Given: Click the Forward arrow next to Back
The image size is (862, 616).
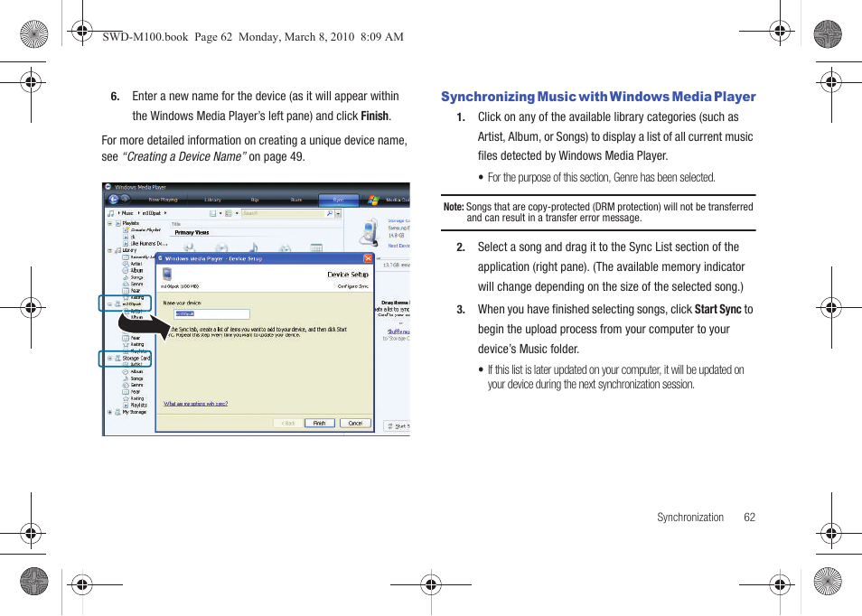Looking at the screenshot, I should [126, 199].
